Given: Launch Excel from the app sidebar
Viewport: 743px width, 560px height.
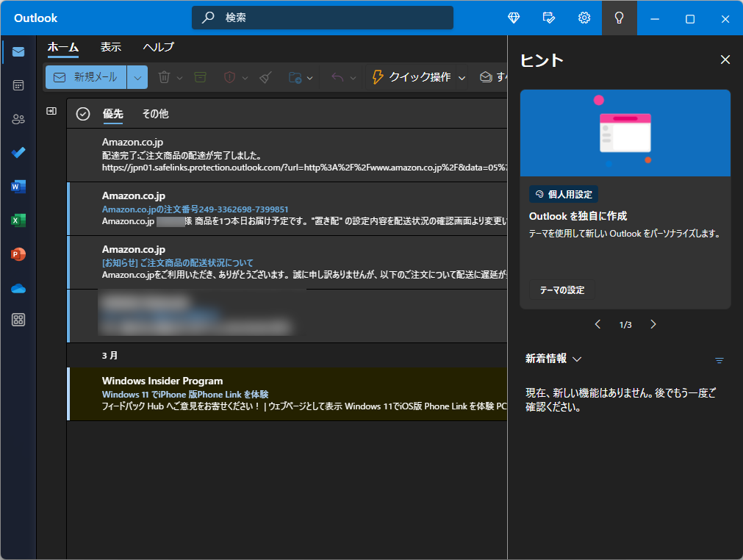Looking at the screenshot, I should [18, 220].
